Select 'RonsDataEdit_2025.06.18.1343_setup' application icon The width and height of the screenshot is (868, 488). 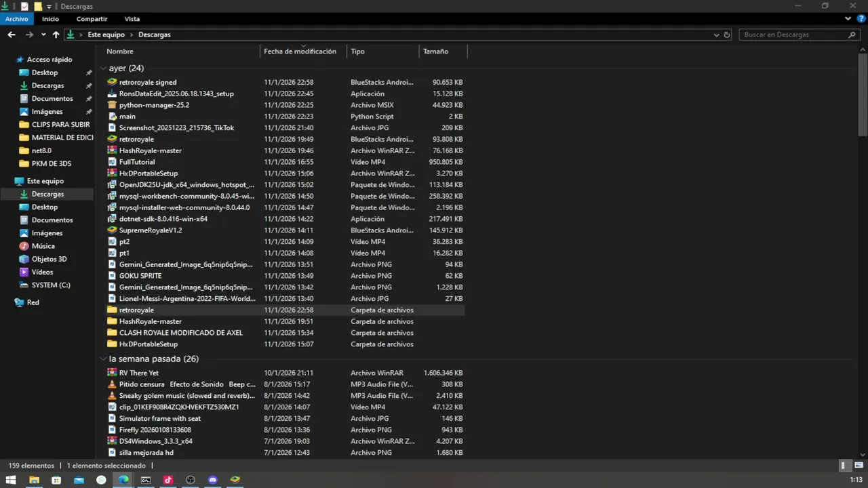[113, 94]
